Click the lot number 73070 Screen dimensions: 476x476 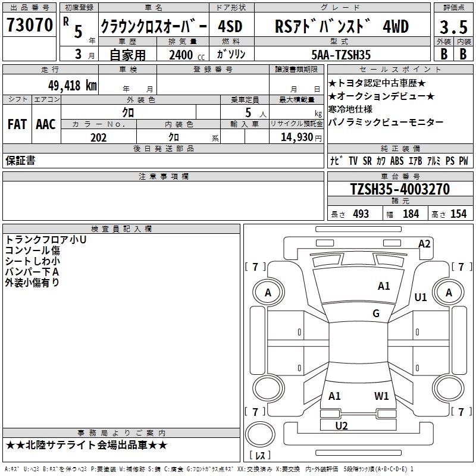29,25
